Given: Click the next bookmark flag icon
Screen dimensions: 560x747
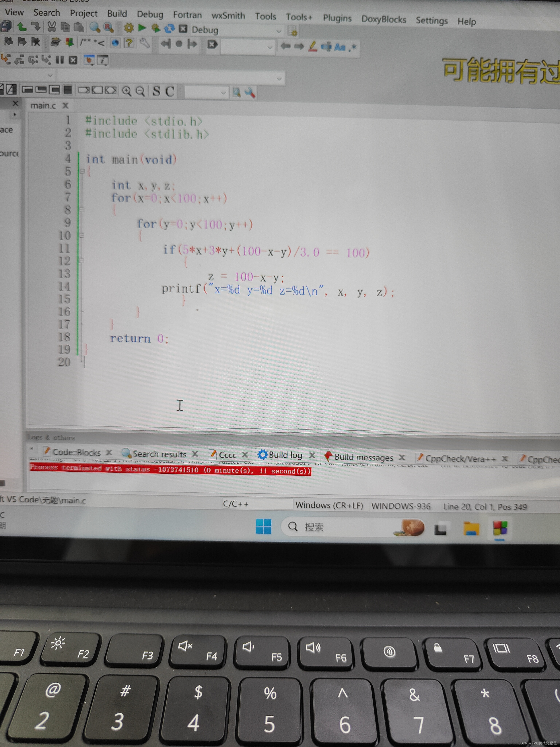Looking at the screenshot, I should (22, 42).
